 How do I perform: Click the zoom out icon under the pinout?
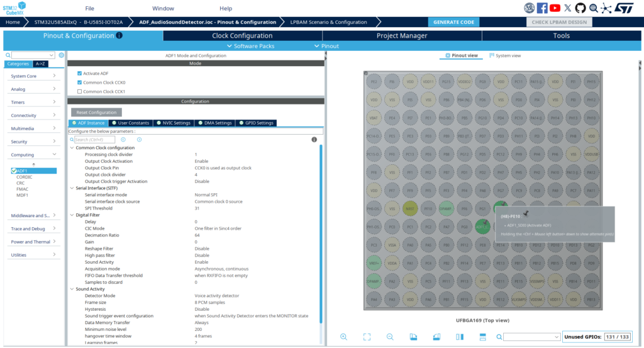point(390,337)
